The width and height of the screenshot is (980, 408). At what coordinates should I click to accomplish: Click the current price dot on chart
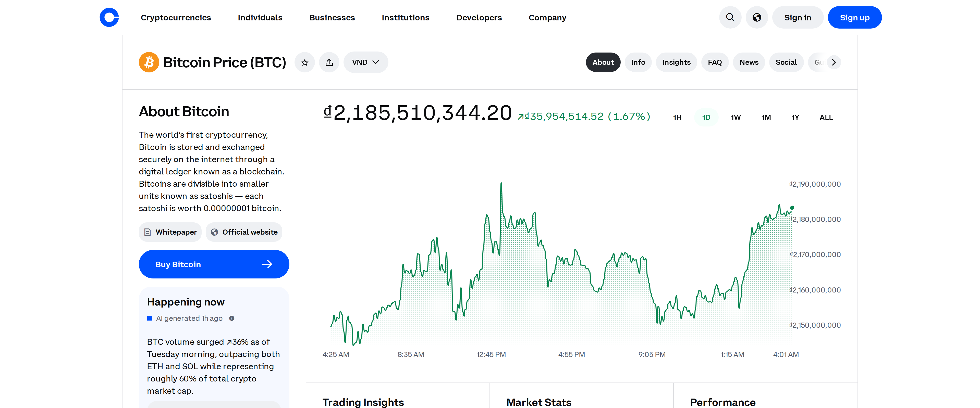pyautogui.click(x=792, y=208)
